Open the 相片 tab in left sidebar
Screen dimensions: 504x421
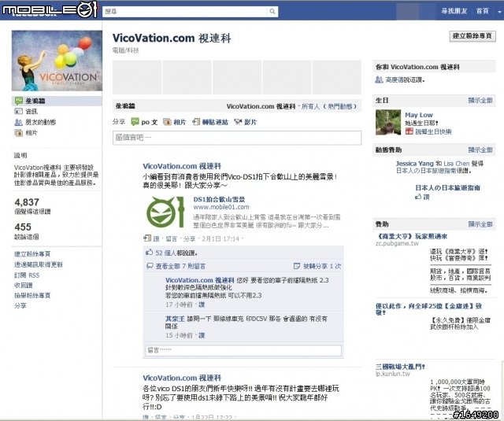tap(31, 133)
